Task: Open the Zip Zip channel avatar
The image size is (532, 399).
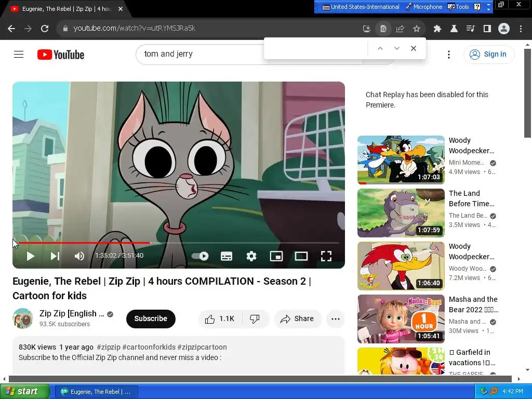Action: click(x=23, y=318)
